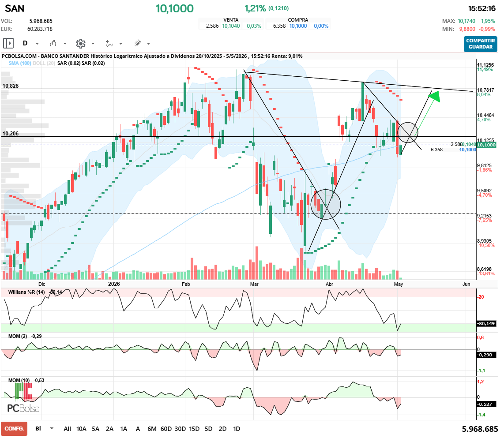Screen dimensions: 504x438
Task: Click the MAX value 10,1740
Action: 466,21
